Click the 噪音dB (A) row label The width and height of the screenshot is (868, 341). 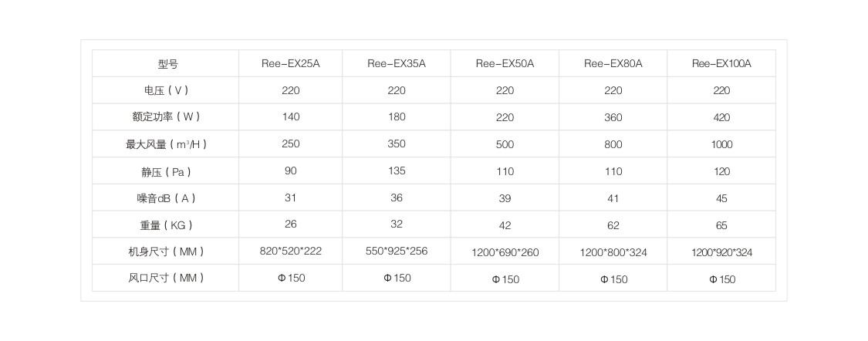point(166,198)
